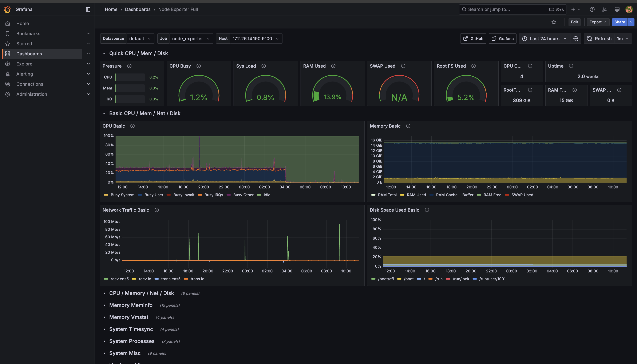Toggle RAM Used series in Memory legend
The image size is (637, 364).
tap(416, 195)
